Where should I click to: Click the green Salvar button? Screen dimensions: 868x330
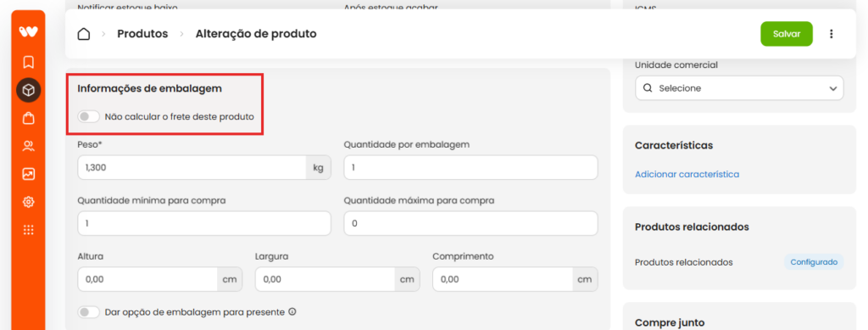pos(787,34)
